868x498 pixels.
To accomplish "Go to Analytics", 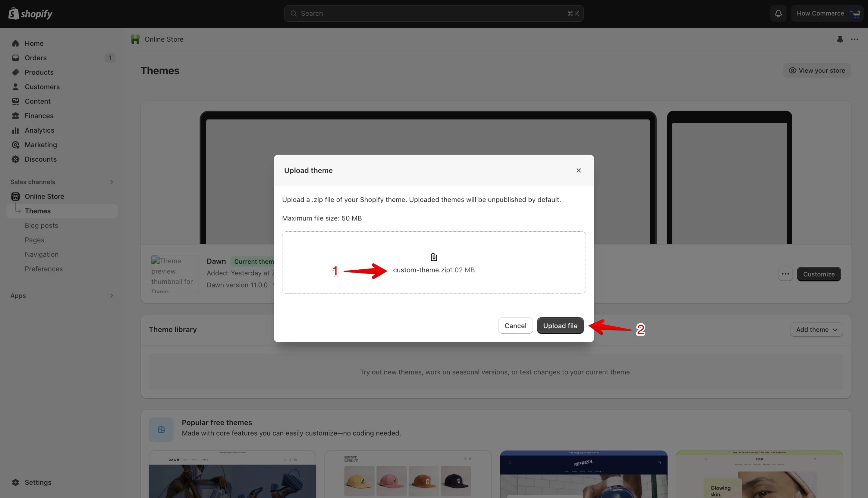I will tap(62, 130).
